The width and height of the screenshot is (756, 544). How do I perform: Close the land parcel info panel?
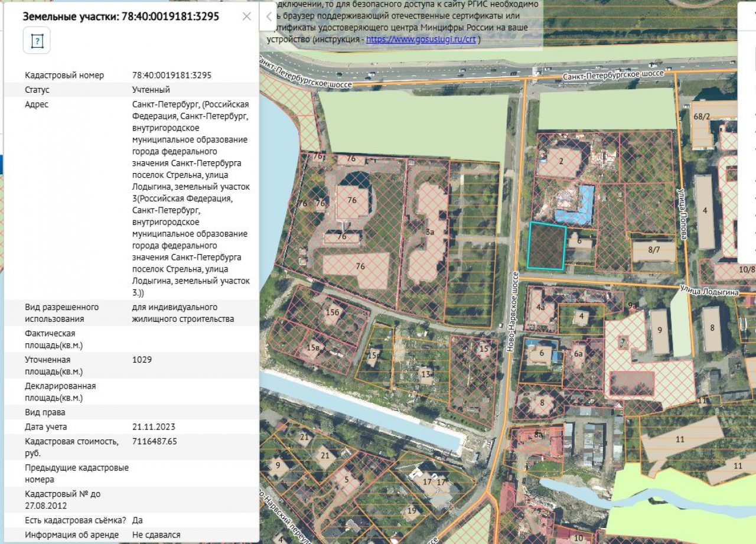[x=247, y=17]
